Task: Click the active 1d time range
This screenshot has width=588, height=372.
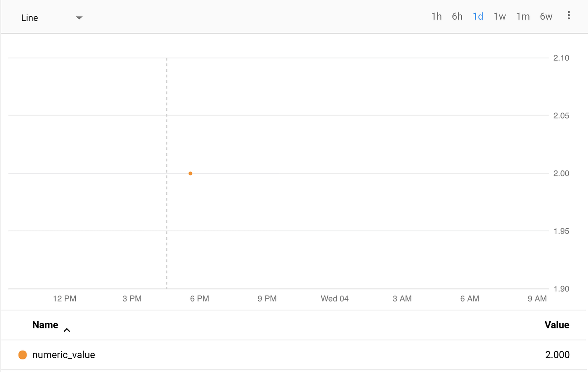Action: pos(478,16)
